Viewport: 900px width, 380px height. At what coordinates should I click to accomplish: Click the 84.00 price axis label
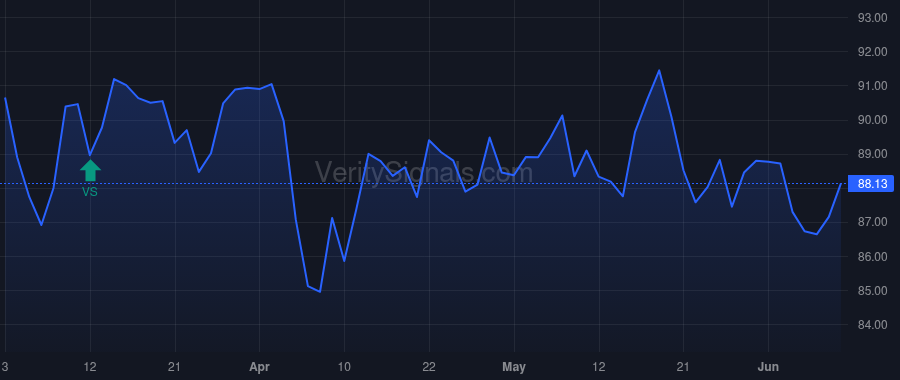872,325
